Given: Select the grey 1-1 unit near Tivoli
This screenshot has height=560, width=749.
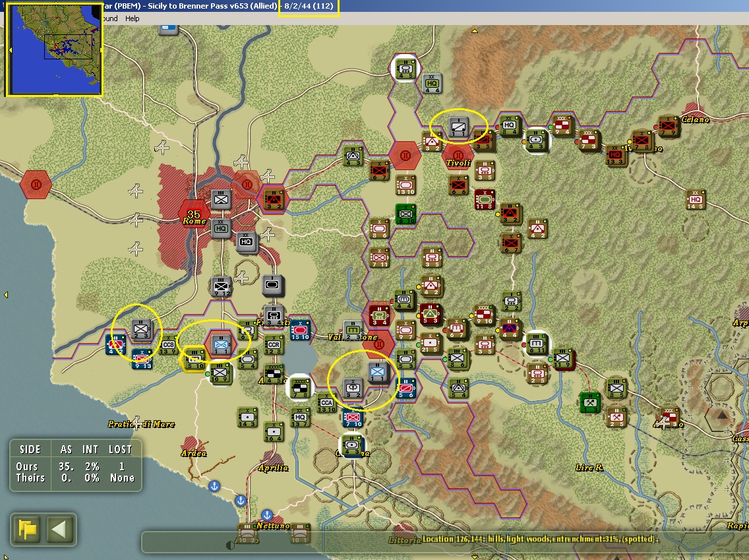Looking at the screenshot, I should click(459, 128).
